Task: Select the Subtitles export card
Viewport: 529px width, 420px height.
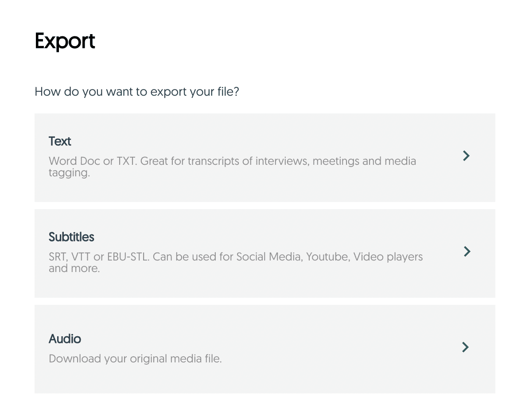Action: pos(264,253)
